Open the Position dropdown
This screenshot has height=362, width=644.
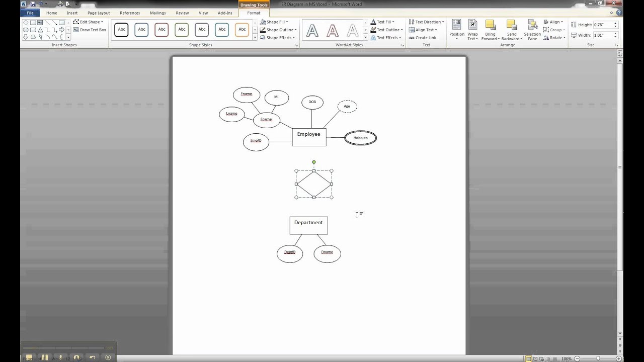pyautogui.click(x=457, y=30)
